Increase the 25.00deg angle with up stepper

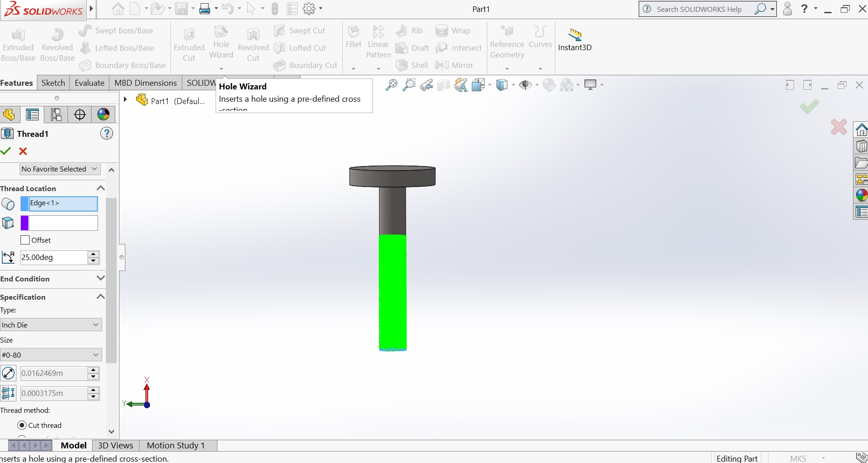click(93, 254)
